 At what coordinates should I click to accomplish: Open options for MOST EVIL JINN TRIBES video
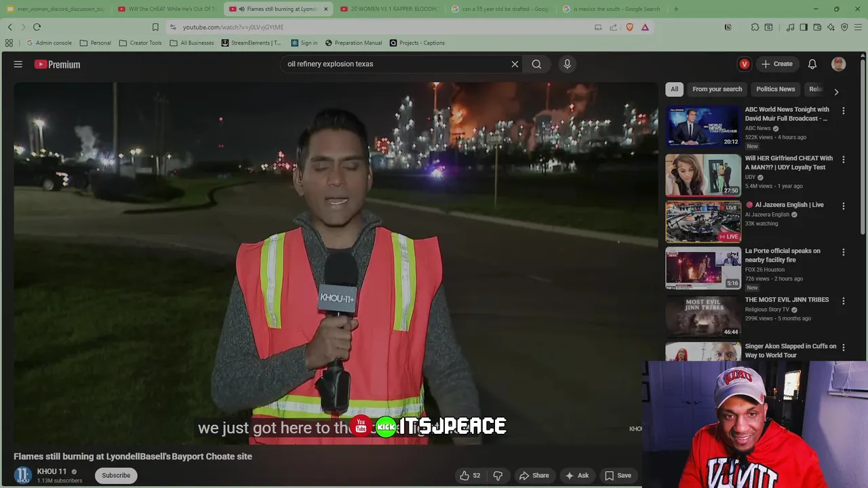pyautogui.click(x=844, y=301)
